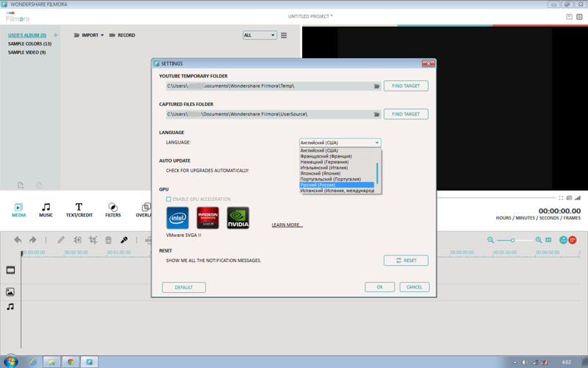Click the list view icon beside ALL filter
Image resolution: width=588 pixels, height=368 pixels.
(284, 35)
